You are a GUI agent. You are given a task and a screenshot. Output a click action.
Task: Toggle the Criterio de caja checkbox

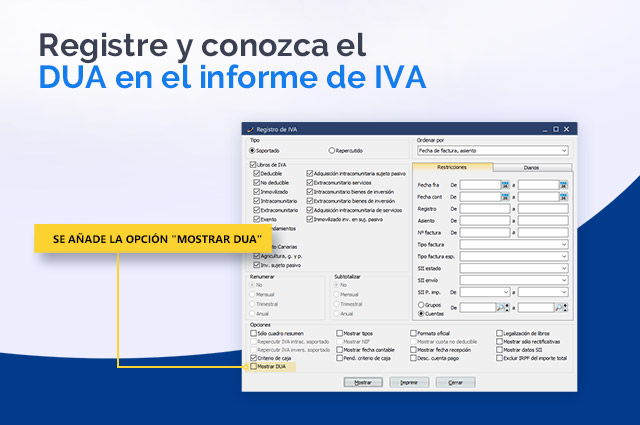tap(253, 358)
